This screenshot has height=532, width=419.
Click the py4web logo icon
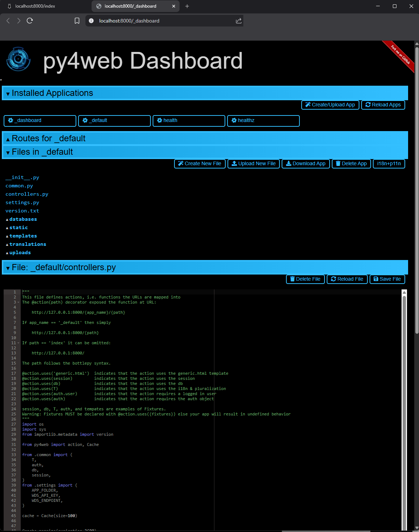[18, 59]
